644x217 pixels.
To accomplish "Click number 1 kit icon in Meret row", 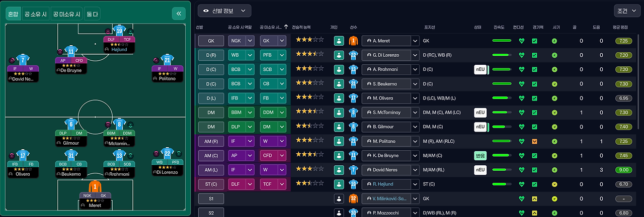I will point(353,41).
